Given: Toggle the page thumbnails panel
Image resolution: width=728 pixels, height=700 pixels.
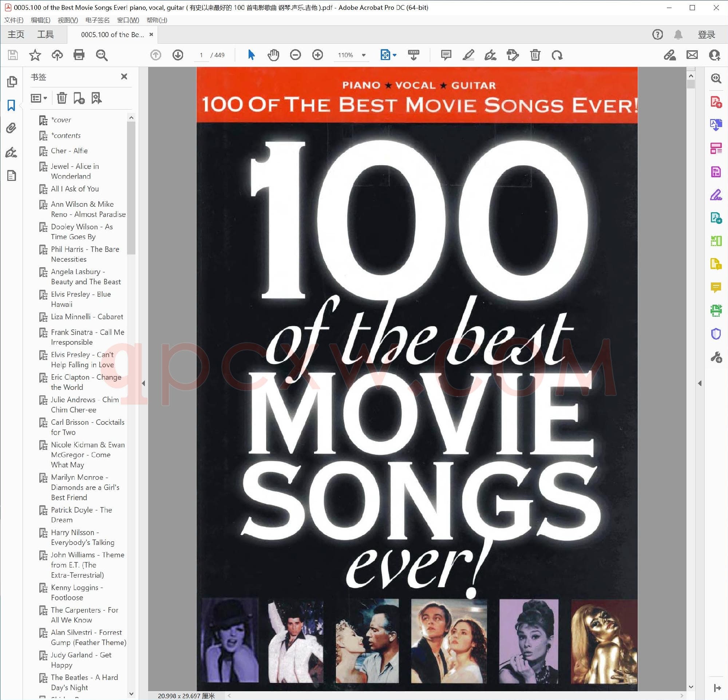Looking at the screenshot, I should [12, 81].
